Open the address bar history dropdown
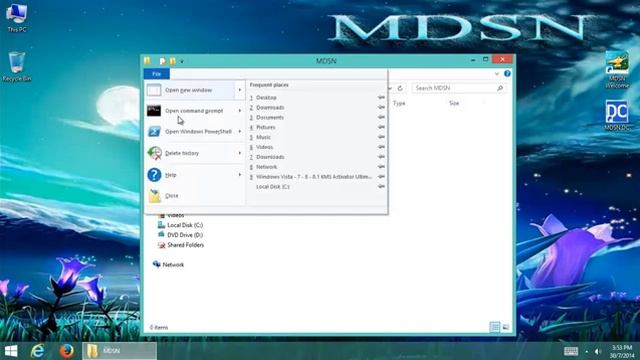Image resolution: width=640 pixels, height=360 pixels. pyautogui.click(x=390, y=88)
